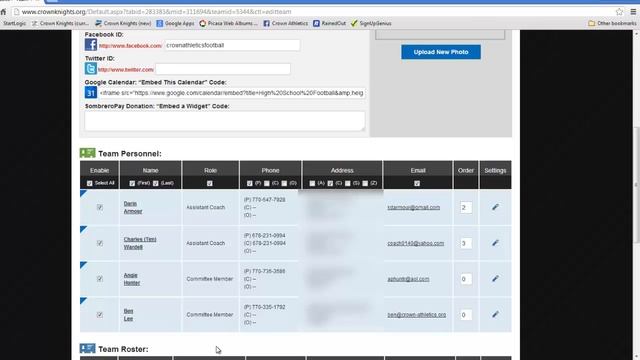Toggle the Address (S) checkbox

click(x=347, y=183)
